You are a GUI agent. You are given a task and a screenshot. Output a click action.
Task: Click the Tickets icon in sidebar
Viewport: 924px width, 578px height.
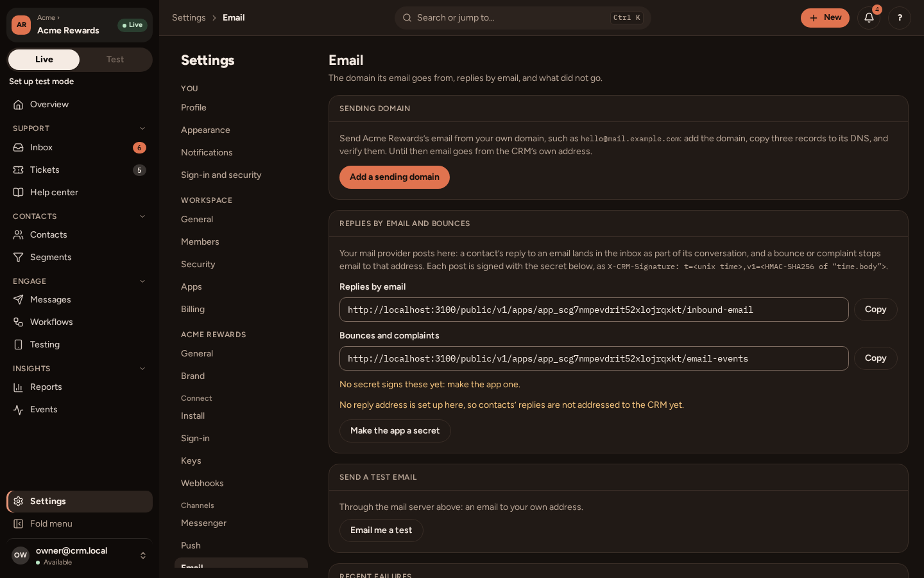[19, 170]
